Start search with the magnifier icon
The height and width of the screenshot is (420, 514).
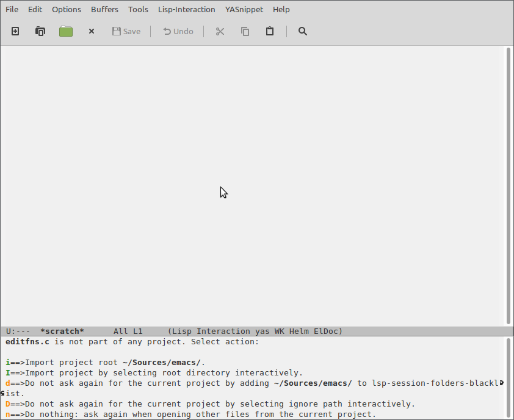(303, 31)
